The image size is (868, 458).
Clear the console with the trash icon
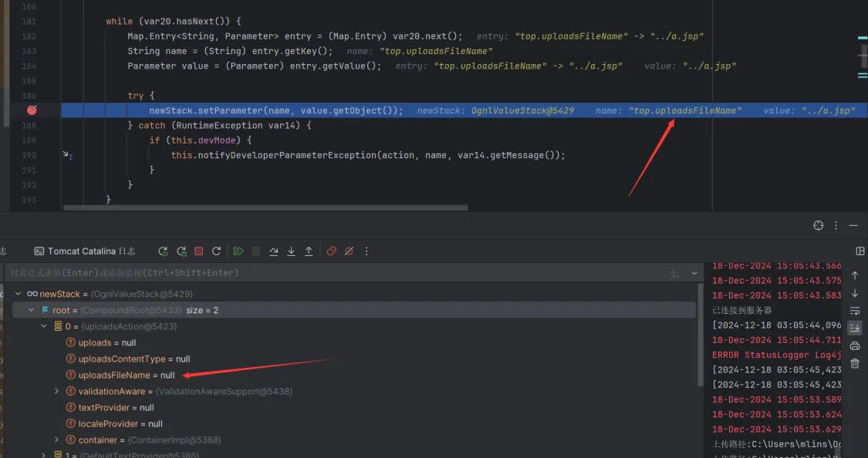click(x=855, y=363)
